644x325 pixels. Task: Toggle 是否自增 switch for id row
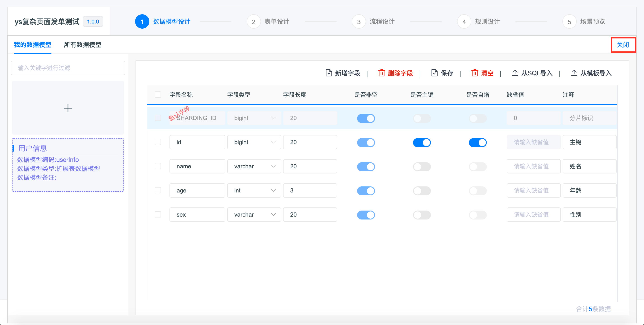[x=477, y=142]
